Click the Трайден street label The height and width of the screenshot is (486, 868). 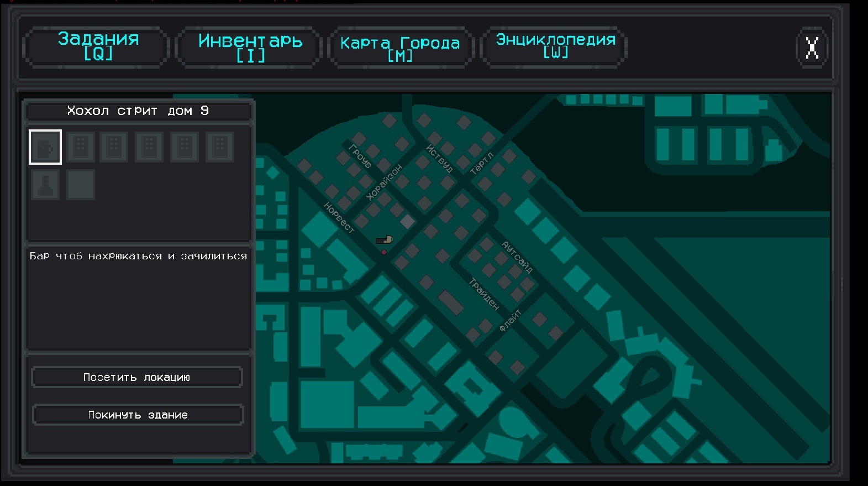pos(484,294)
